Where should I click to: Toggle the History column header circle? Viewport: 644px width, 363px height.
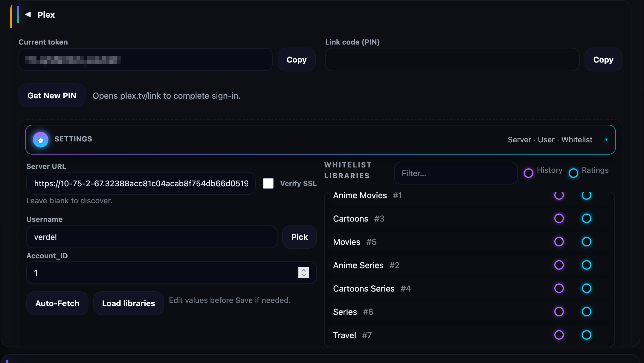coord(528,173)
